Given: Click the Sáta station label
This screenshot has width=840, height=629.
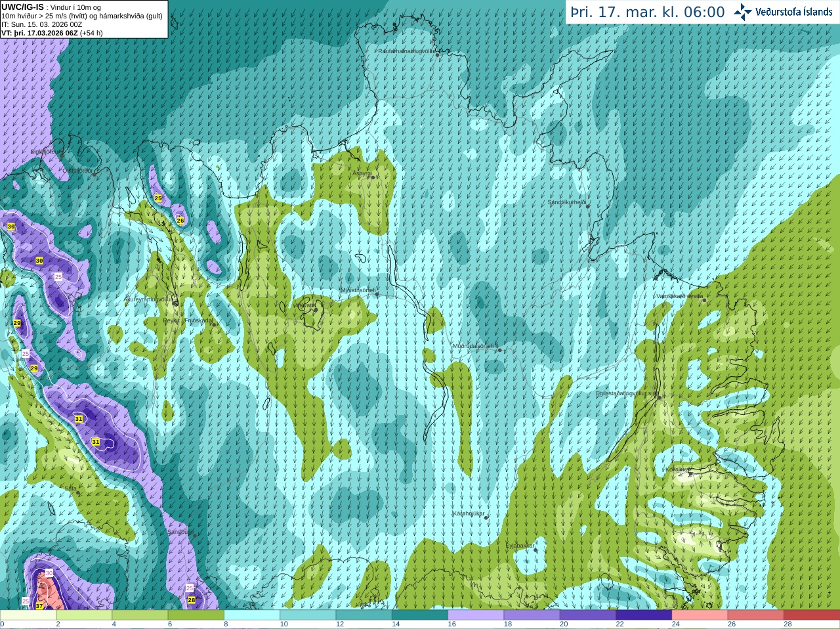Looking at the screenshot, I should point(71,488).
